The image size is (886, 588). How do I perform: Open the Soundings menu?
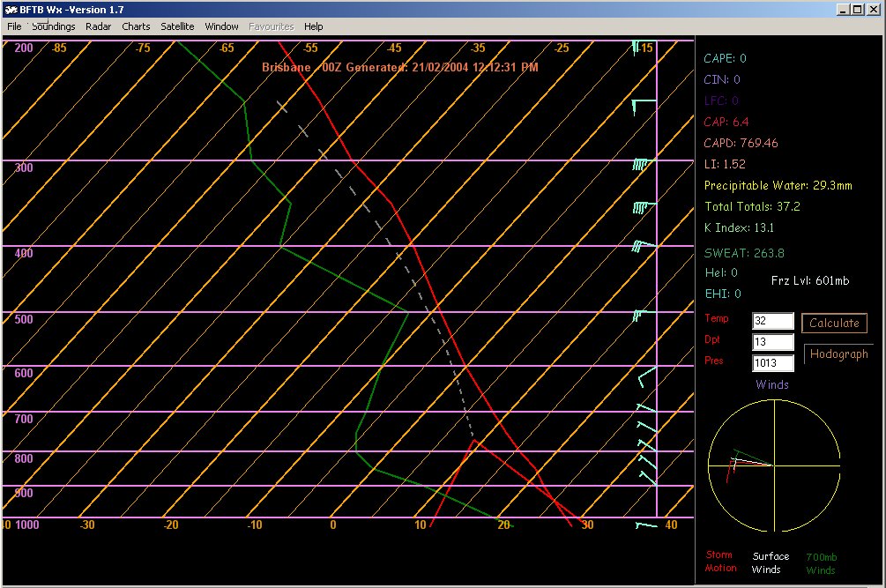click(53, 26)
